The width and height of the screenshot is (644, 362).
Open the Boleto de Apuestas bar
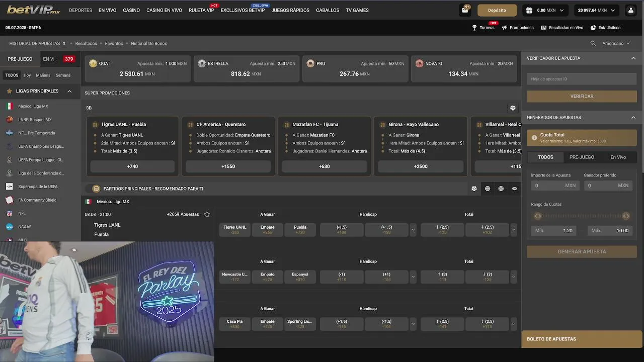(x=582, y=339)
